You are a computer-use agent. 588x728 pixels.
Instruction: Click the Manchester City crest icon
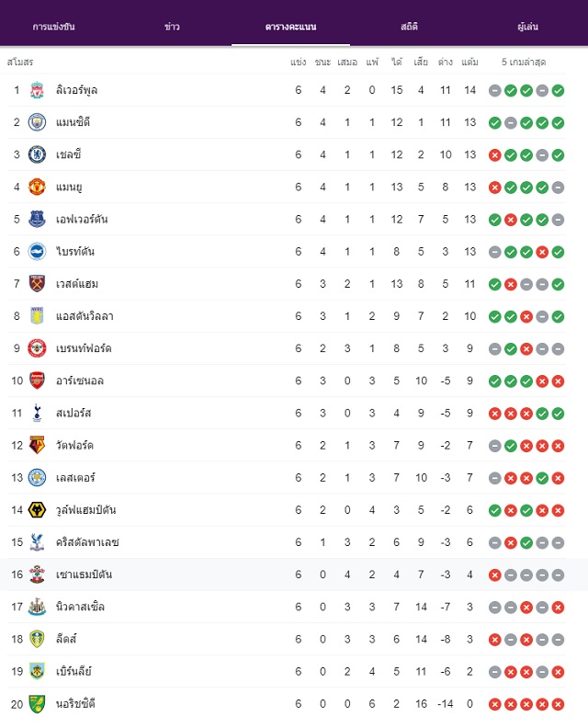click(x=37, y=122)
